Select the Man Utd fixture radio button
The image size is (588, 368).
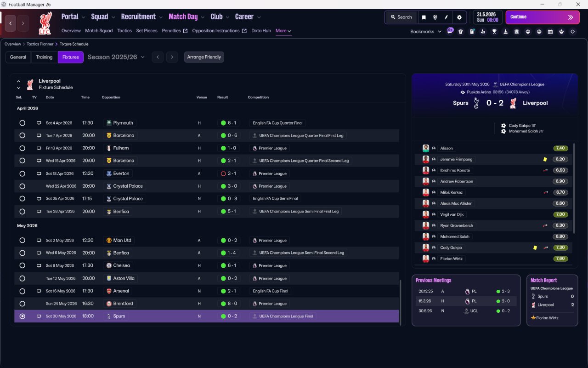click(22, 240)
